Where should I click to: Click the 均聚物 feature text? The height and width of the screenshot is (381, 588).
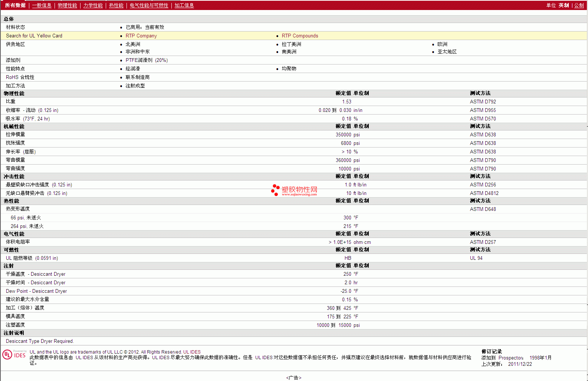click(289, 69)
